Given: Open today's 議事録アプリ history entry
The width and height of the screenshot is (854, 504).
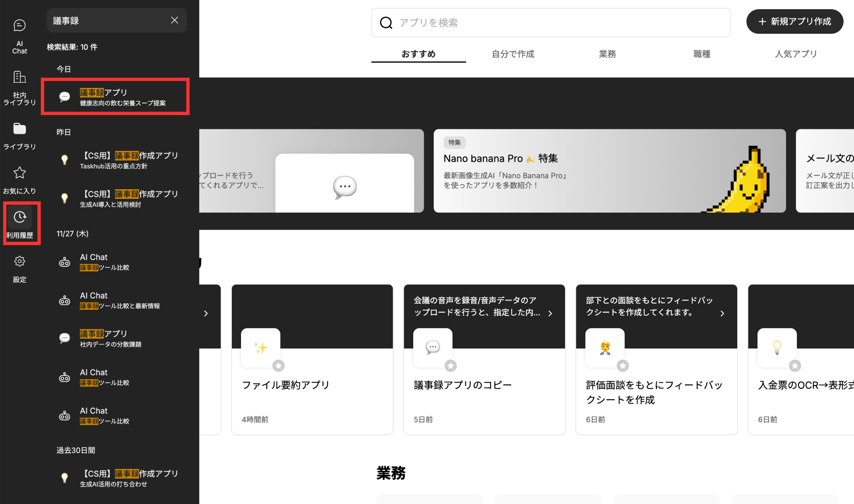Looking at the screenshot, I should [x=116, y=97].
